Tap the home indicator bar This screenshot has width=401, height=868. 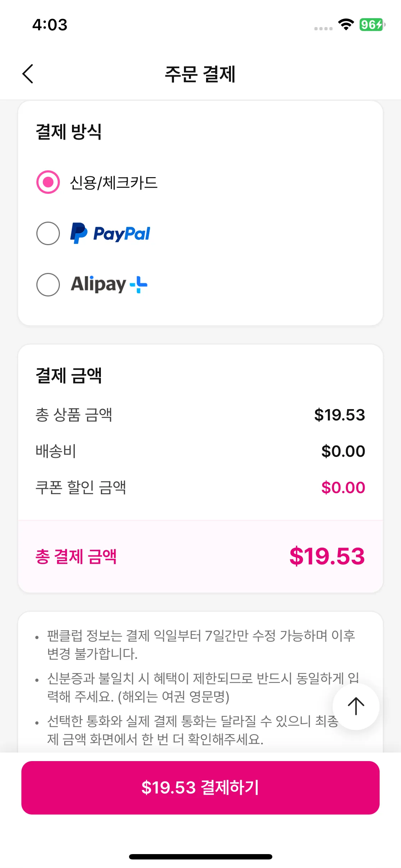point(200,857)
